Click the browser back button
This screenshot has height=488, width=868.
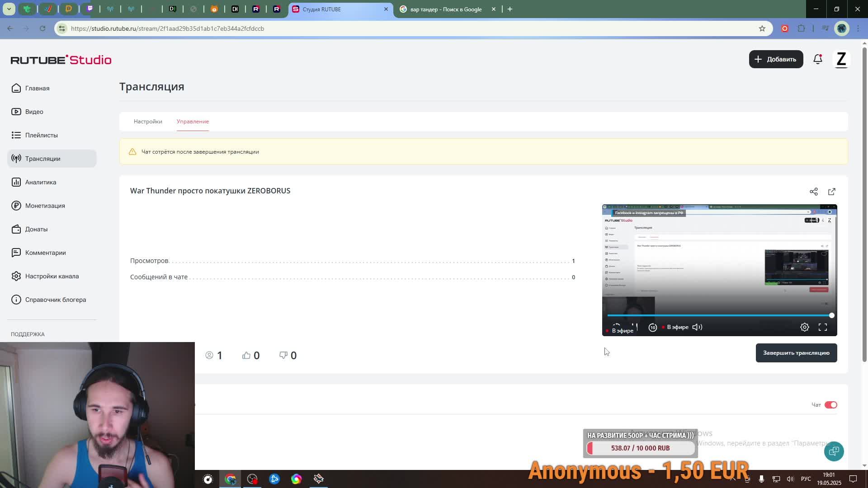pos(10,28)
